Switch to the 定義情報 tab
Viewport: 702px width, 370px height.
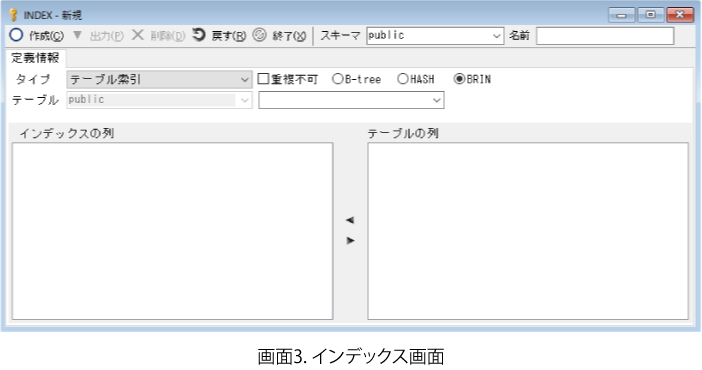pos(35,58)
